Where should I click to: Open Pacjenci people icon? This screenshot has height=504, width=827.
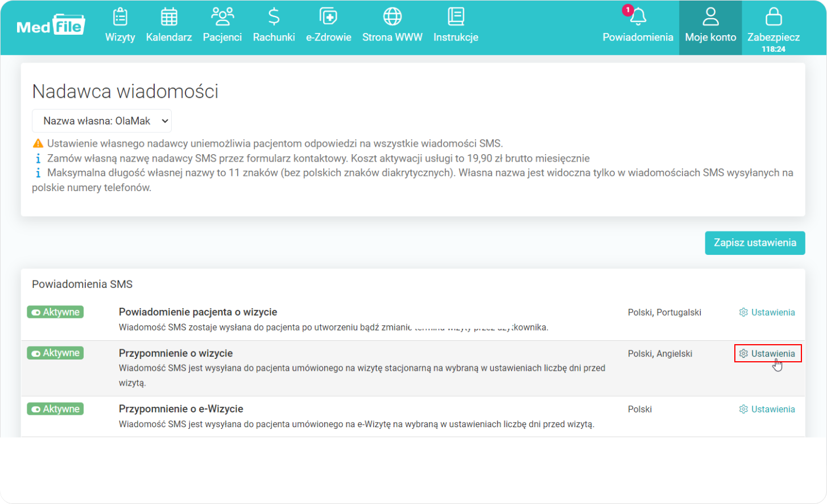tap(222, 16)
